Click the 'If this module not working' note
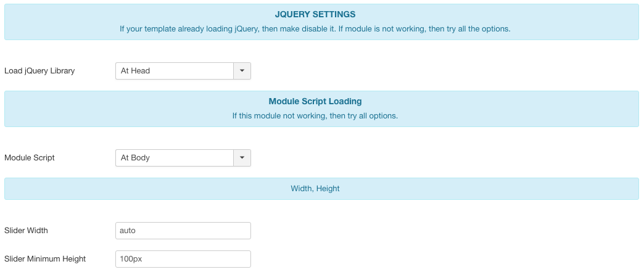 tap(315, 116)
